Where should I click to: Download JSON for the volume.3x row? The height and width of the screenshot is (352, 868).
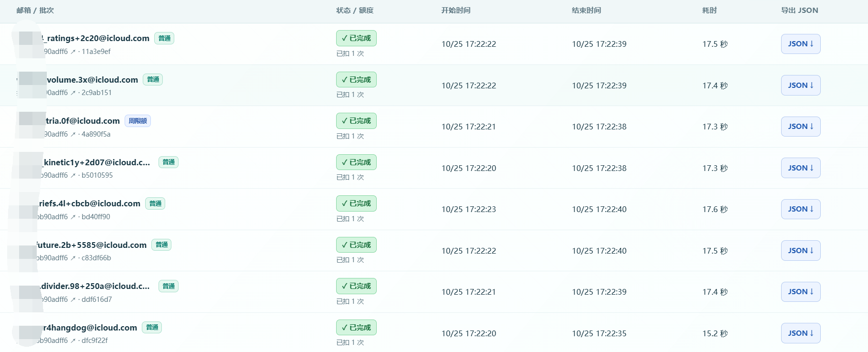pyautogui.click(x=801, y=85)
